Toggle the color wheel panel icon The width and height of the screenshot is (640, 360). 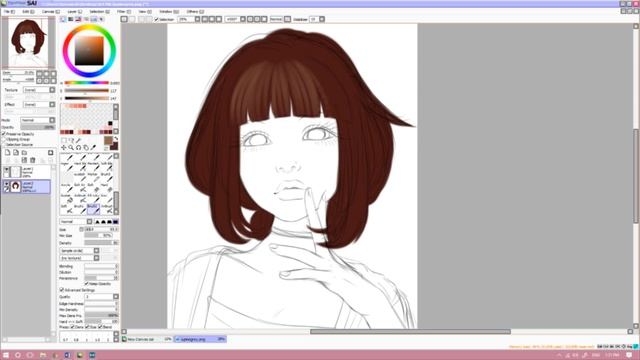click(x=63, y=19)
